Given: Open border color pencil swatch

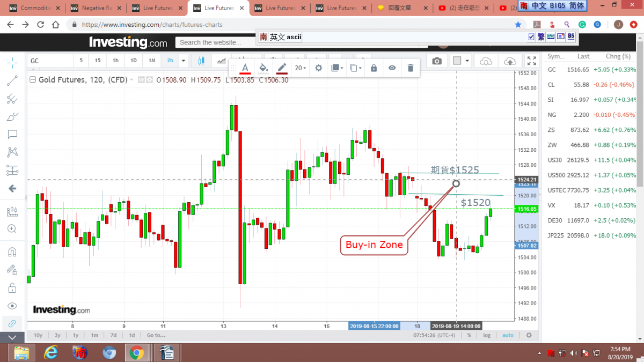Looking at the screenshot, I should coord(282,68).
